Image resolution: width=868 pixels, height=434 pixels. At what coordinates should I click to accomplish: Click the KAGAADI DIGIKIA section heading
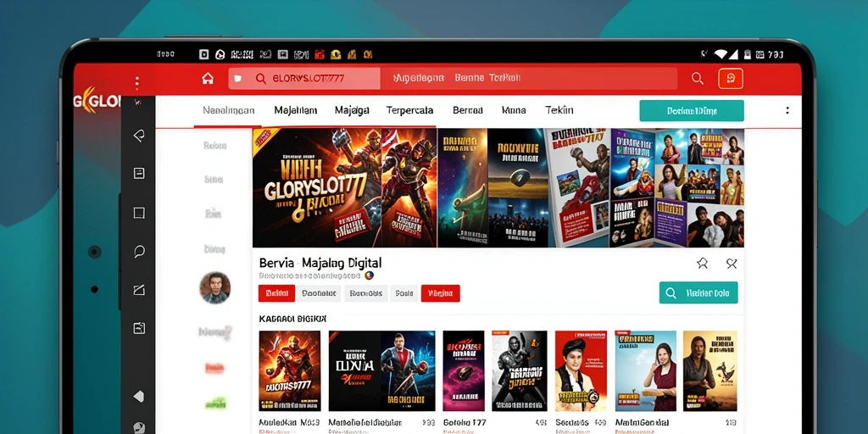(292, 319)
